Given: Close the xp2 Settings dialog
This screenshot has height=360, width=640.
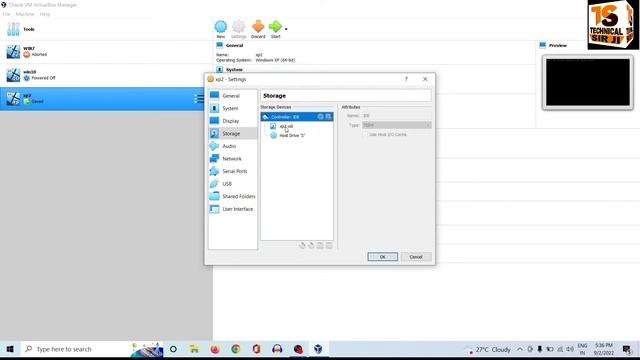Looking at the screenshot, I should pos(425,79).
